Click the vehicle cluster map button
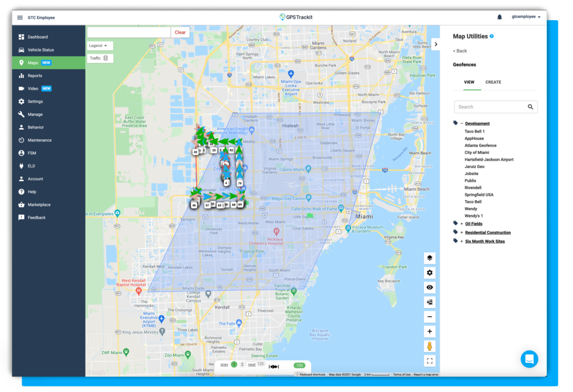 429,302
